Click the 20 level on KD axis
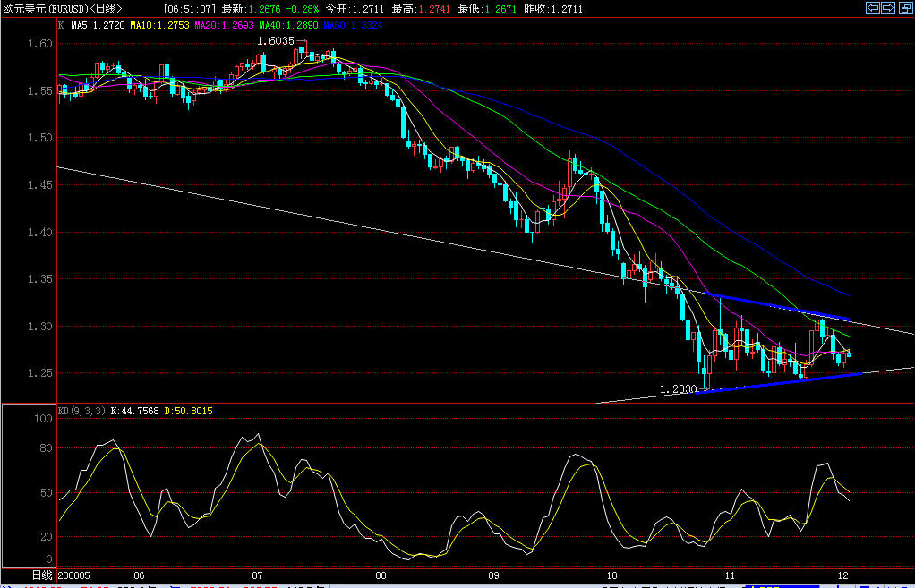This screenshot has height=588, width=915. [46, 537]
